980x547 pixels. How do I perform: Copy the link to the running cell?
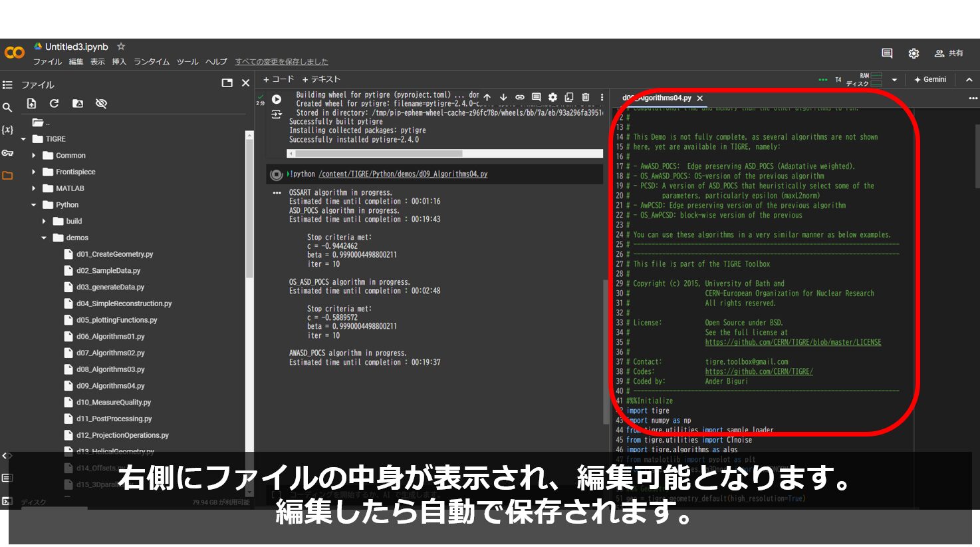pos(520,96)
